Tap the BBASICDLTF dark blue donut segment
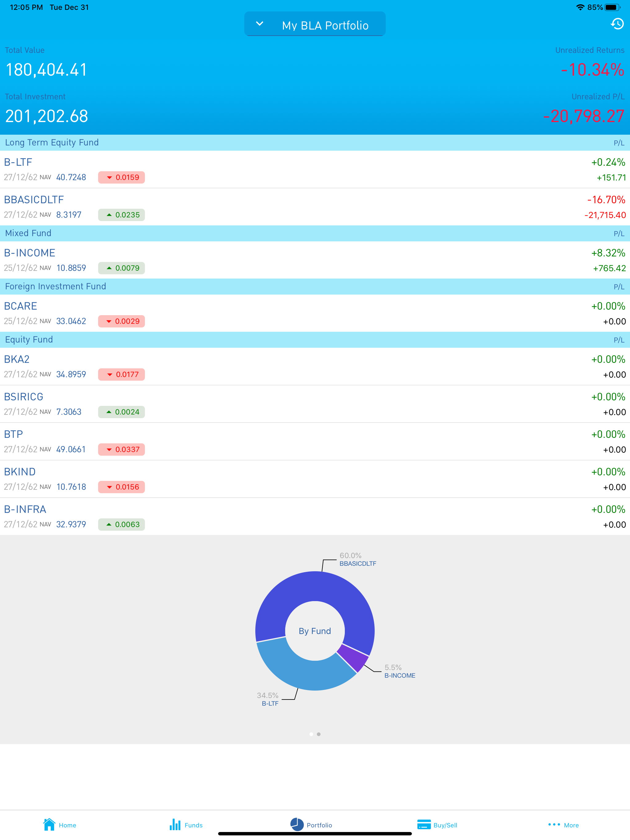This screenshot has width=630, height=840. 315,586
